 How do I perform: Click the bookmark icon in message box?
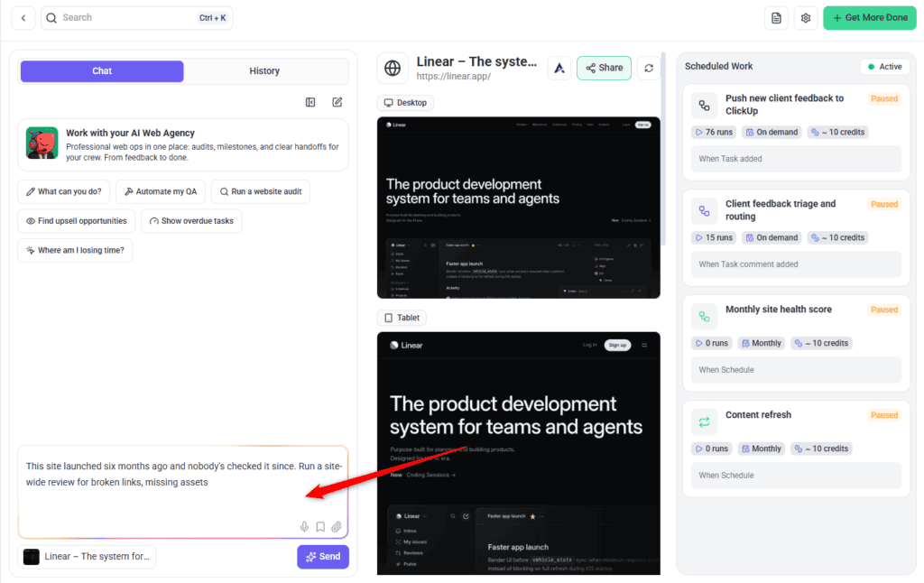320,526
